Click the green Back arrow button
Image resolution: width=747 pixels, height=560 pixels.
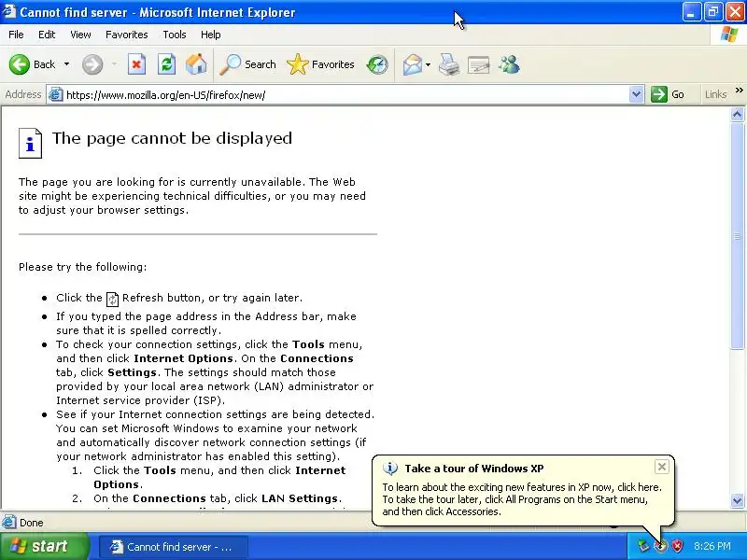[x=20, y=64]
